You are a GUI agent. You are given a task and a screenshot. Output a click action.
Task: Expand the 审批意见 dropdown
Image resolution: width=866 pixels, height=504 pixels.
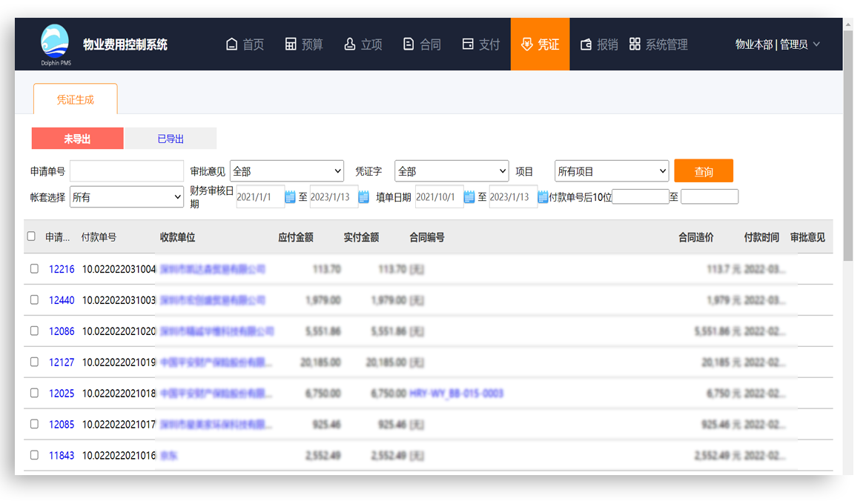coord(286,171)
